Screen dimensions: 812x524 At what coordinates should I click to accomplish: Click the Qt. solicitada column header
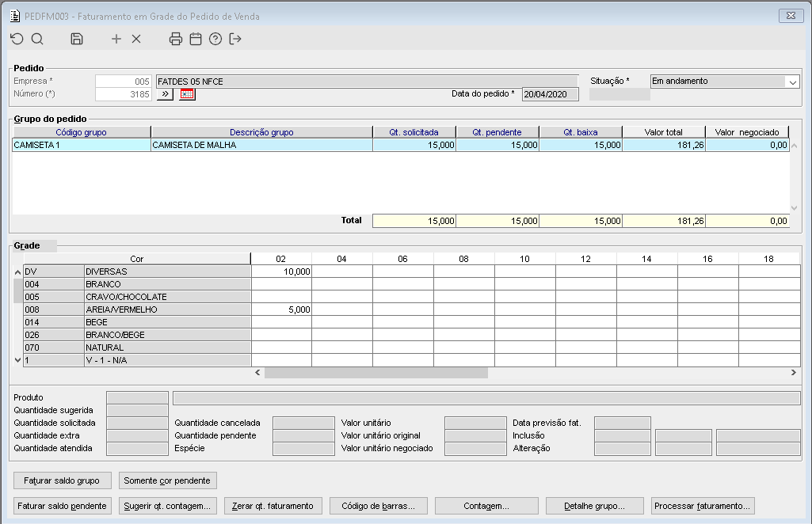[x=414, y=132]
